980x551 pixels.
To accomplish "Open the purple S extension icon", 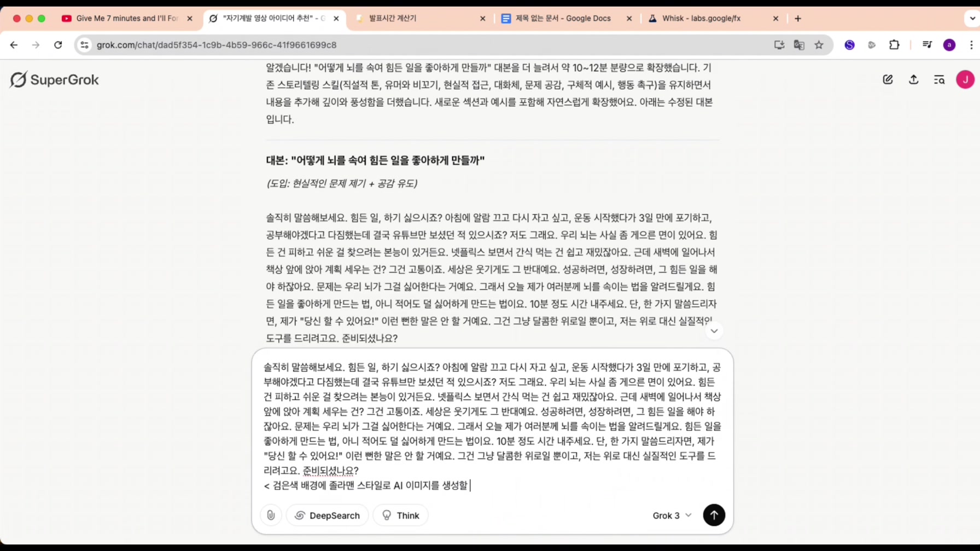I will (849, 45).
